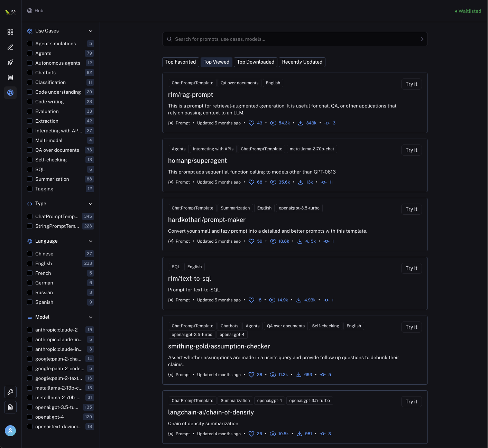This screenshot has height=448, width=488.
Task: Collapse the Model filter section
Action: pos(91,317)
